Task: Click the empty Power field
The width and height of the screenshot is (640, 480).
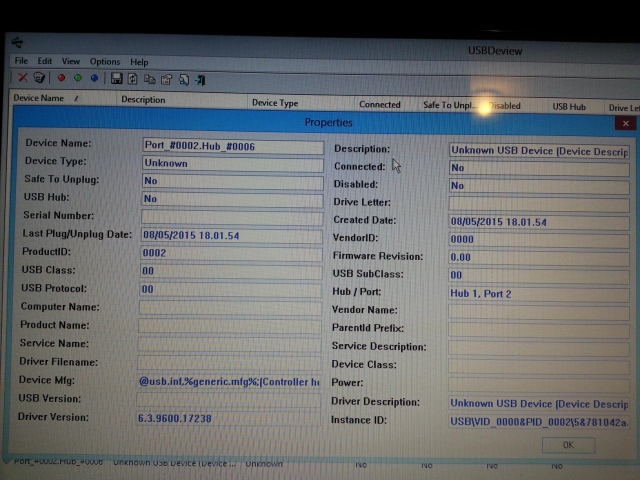Action: [539, 384]
